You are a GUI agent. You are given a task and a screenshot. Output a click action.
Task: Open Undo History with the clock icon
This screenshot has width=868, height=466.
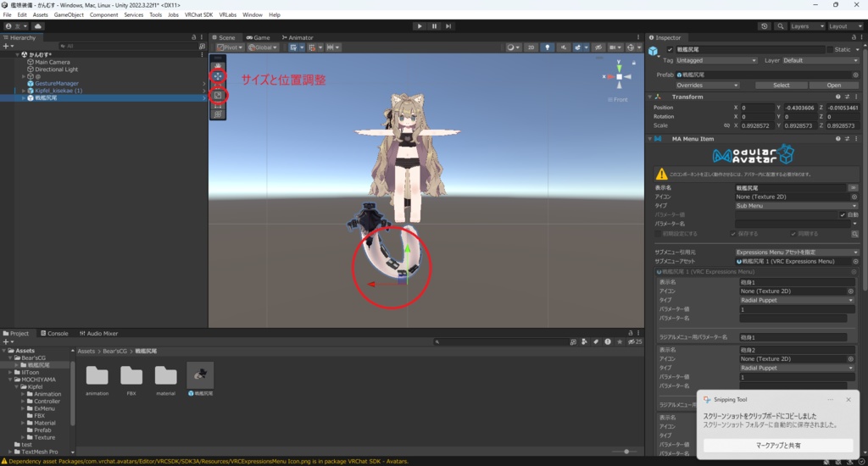[x=765, y=26]
